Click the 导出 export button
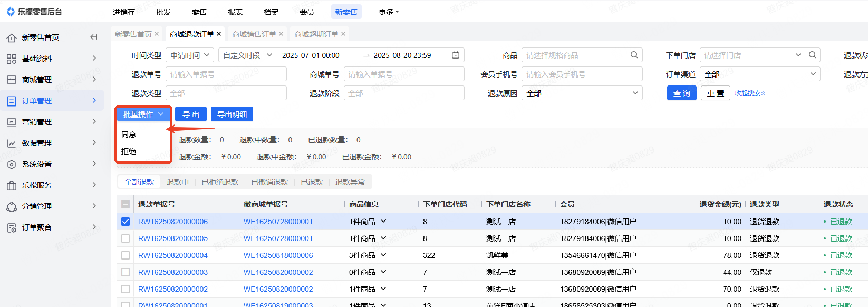Viewport: 868px width, 307px height. (191, 114)
